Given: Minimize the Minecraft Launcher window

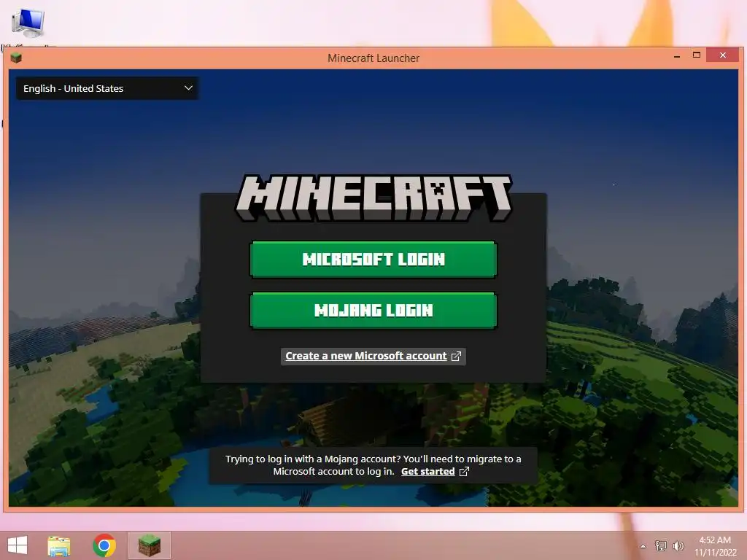Looking at the screenshot, I should (x=677, y=56).
